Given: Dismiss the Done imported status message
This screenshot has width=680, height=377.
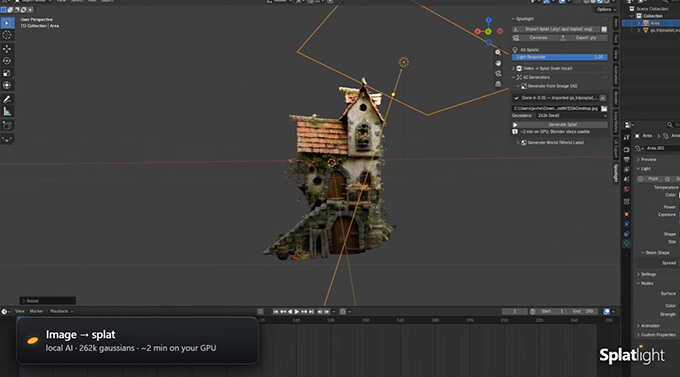Looking at the screenshot, I should 602,98.
